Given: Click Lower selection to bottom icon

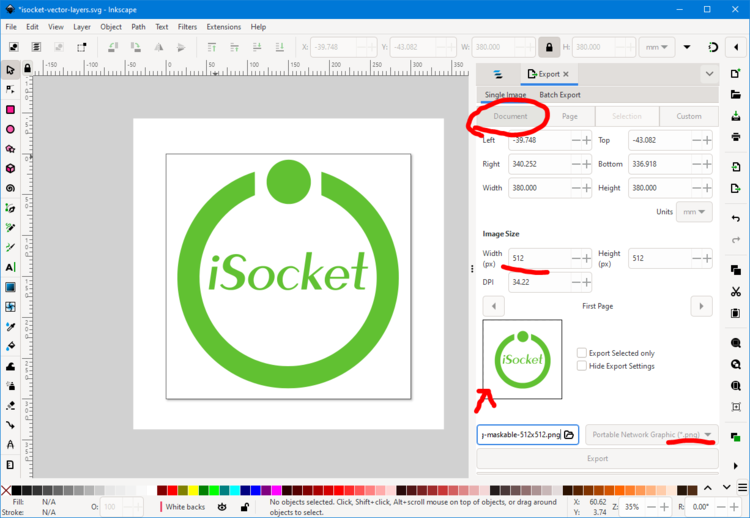Looking at the screenshot, I should click(280, 47).
